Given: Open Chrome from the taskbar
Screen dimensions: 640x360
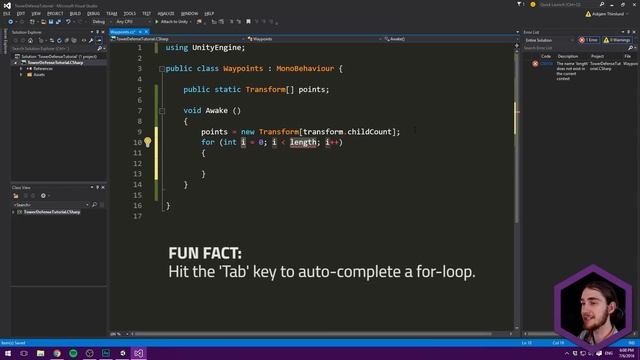Looking at the screenshot, I should [57, 353].
